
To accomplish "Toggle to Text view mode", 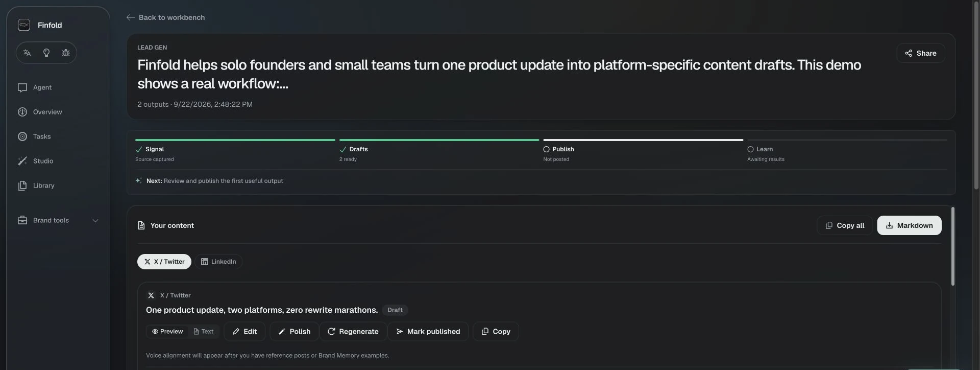I will point(204,332).
